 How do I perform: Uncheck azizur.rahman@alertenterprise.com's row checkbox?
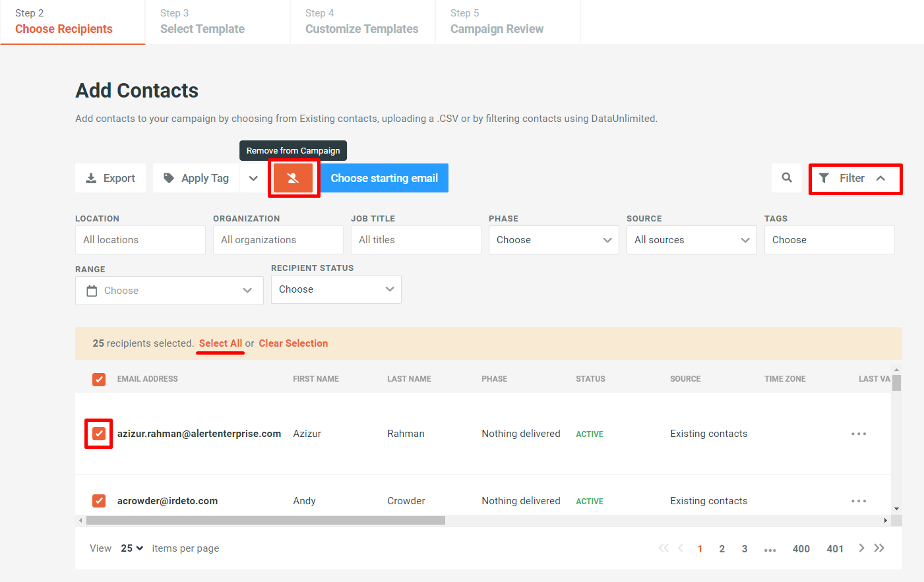click(x=99, y=433)
